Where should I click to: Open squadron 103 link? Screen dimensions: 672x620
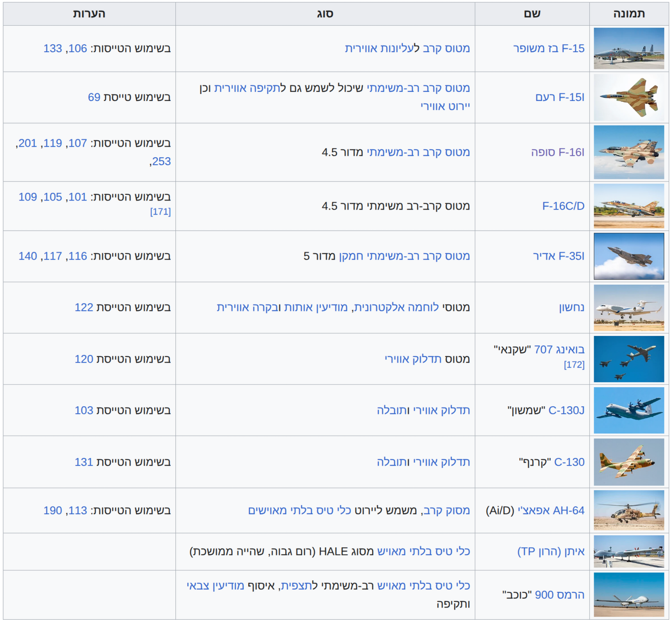(84, 410)
